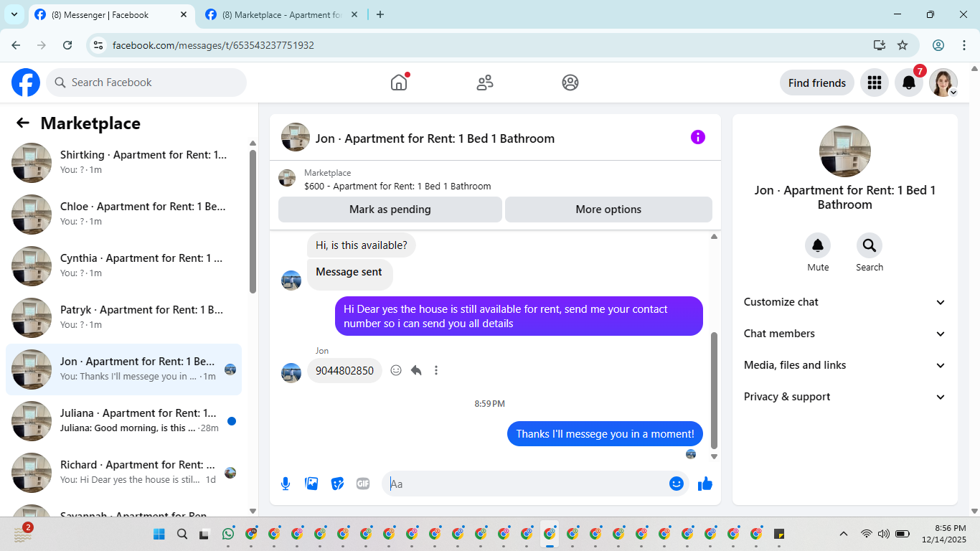Image resolution: width=980 pixels, height=551 pixels.
Task: Open the Notifications bell with badge 7
Action: tap(909, 83)
